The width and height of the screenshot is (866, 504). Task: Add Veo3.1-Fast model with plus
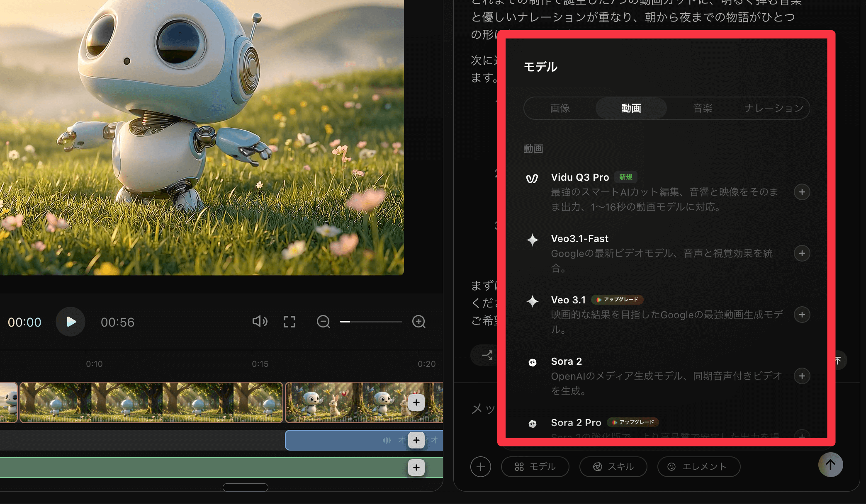click(x=802, y=253)
